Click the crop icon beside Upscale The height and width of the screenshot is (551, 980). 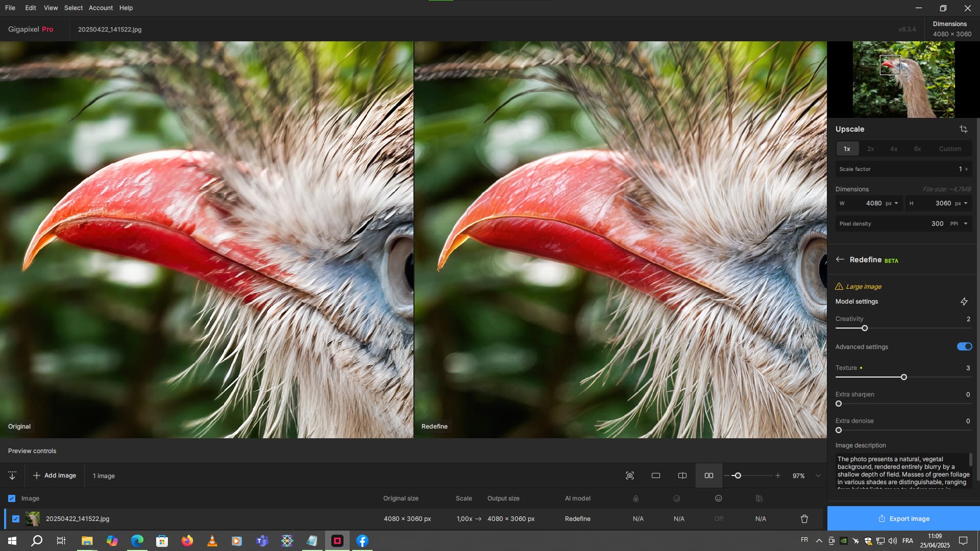pyautogui.click(x=963, y=129)
